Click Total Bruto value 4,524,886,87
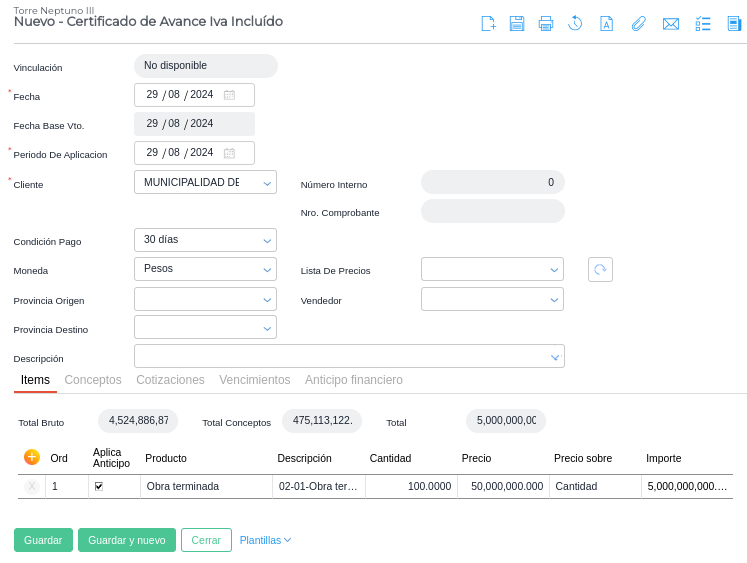The image size is (747, 563). [x=138, y=421]
